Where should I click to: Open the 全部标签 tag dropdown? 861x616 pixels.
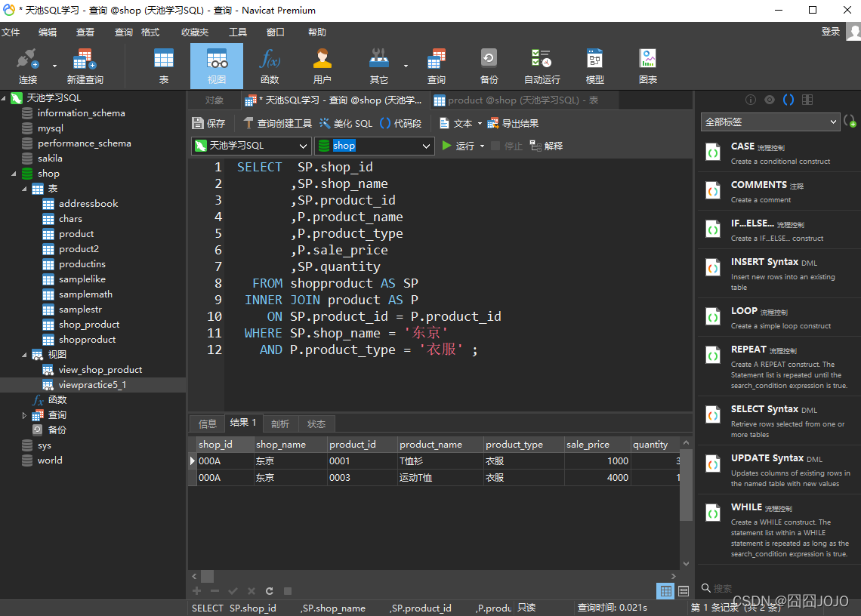(x=770, y=122)
